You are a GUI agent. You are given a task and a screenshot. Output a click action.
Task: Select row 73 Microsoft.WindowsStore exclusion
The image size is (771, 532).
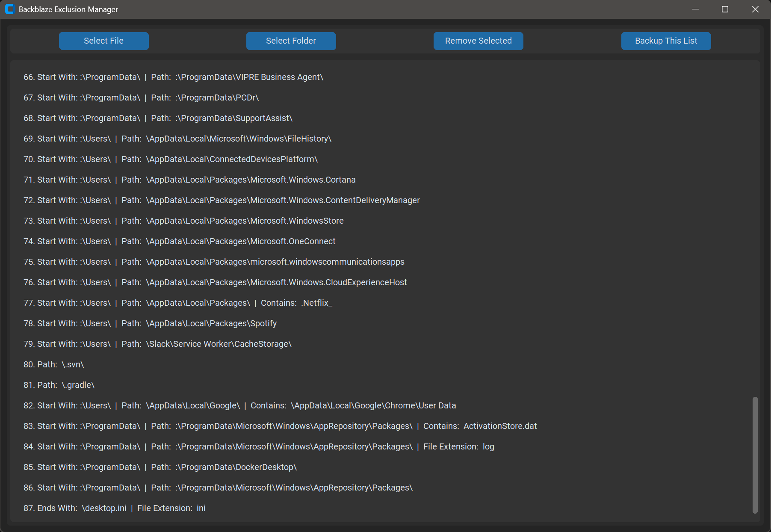(x=183, y=221)
